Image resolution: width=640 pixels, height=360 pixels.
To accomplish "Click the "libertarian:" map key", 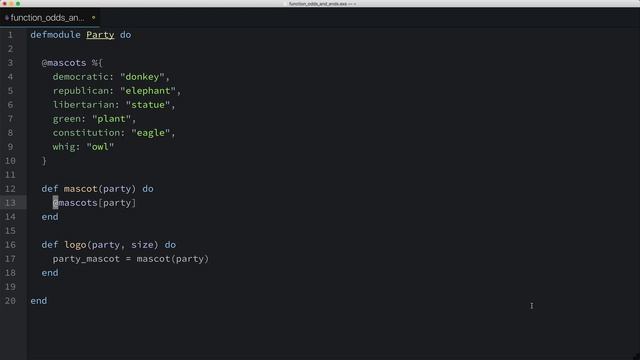I will click(x=86, y=105).
